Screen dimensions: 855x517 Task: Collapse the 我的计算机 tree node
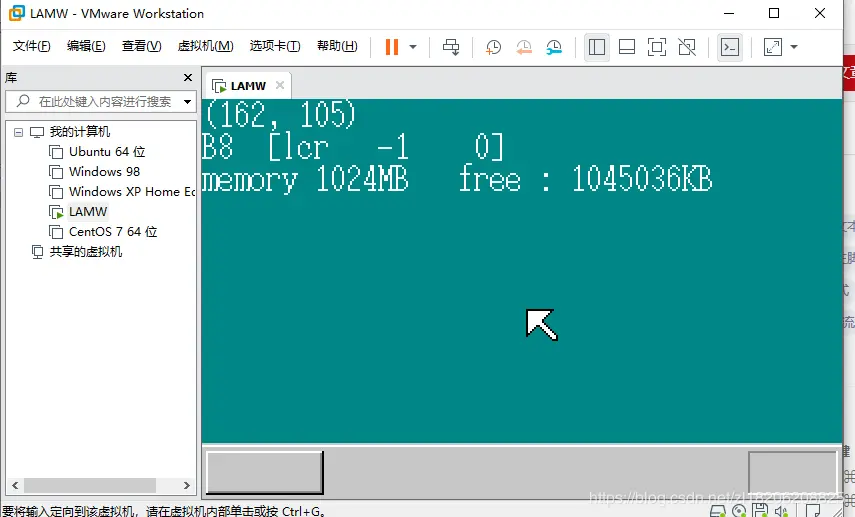pyautogui.click(x=19, y=132)
